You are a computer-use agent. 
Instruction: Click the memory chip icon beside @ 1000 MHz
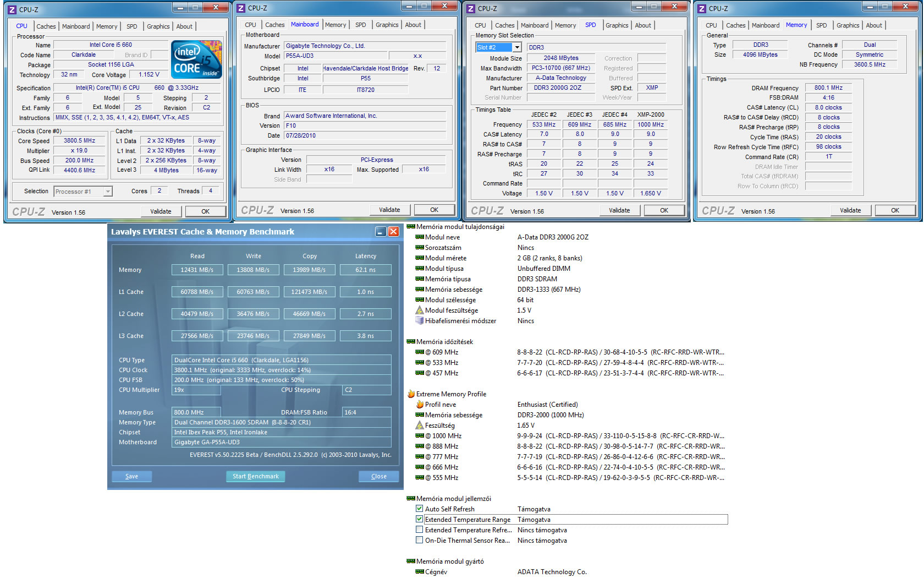coord(420,436)
